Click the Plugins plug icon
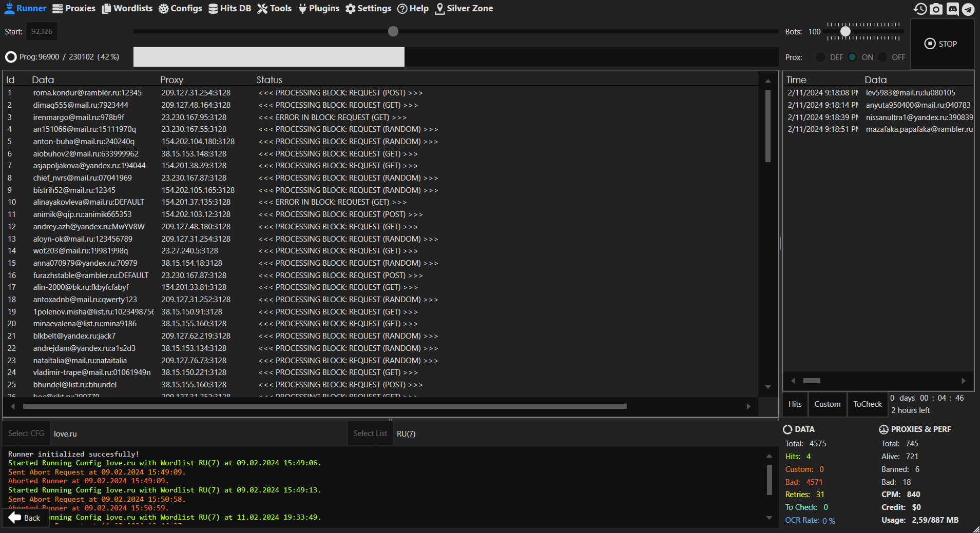The image size is (980, 533). [x=303, y=9]
